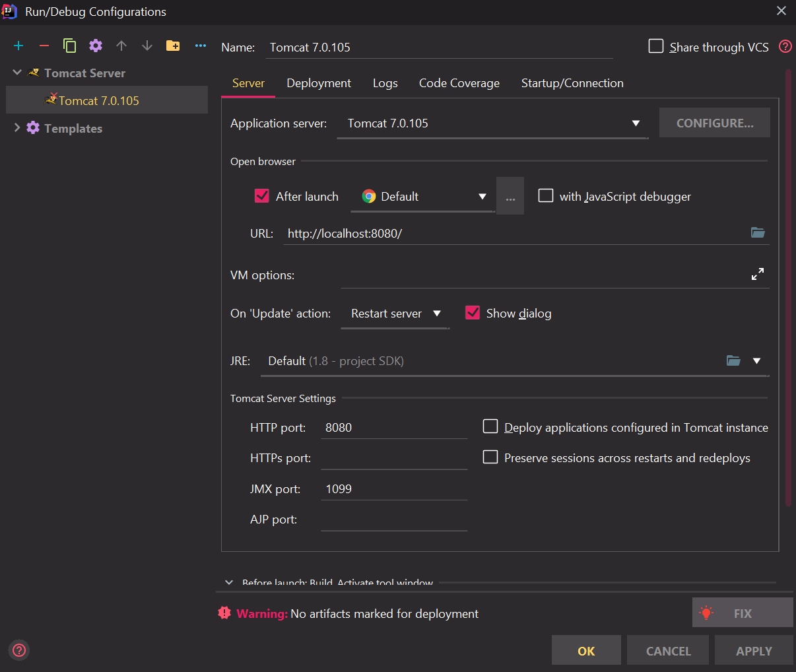Collapse the Before launch section

click(229, 582)
